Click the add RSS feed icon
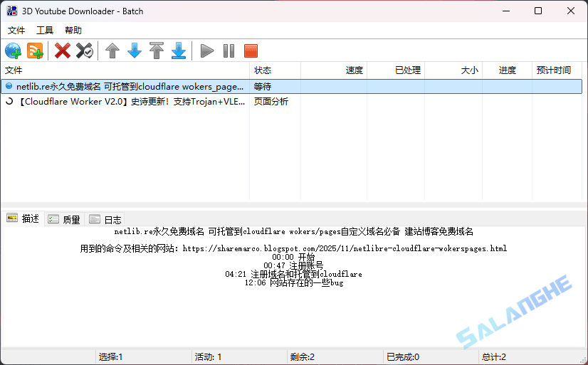The width and height of the screenshot is (588, 365). pos(35,51)
